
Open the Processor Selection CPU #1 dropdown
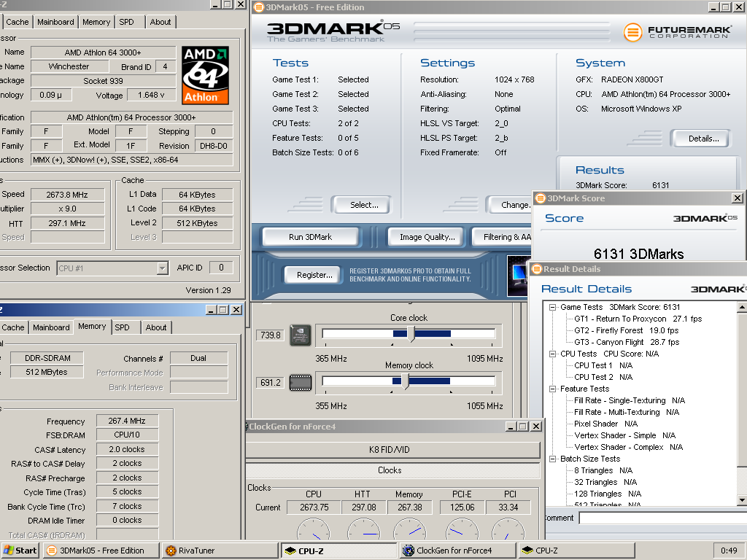163,268
